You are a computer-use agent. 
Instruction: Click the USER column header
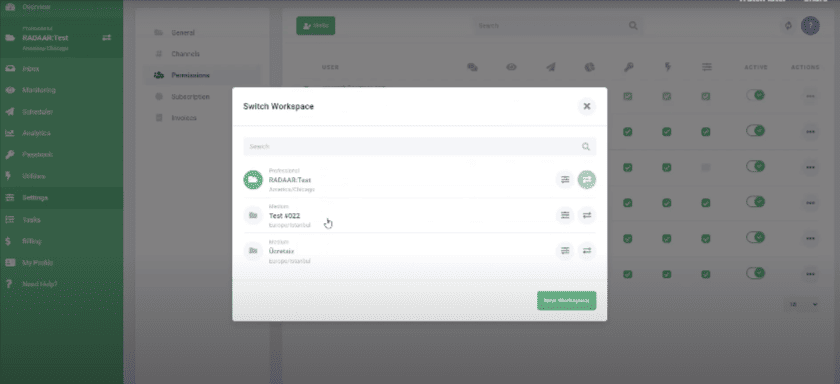330,67
